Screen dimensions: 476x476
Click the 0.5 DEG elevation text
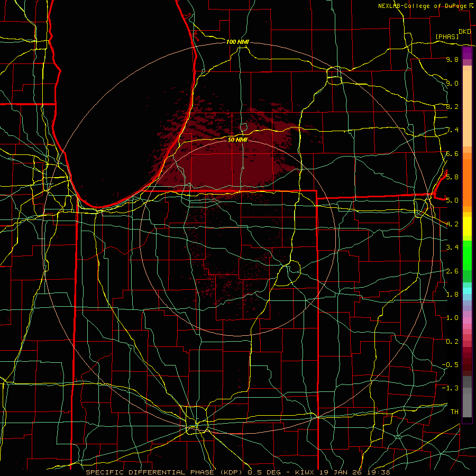(263, 472)
